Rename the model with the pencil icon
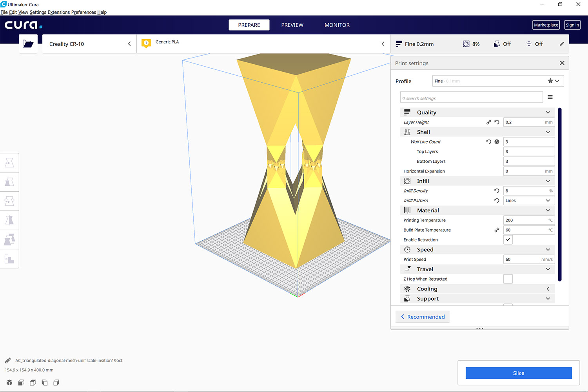This screenshot has width=588, height=392. (7, 360)
